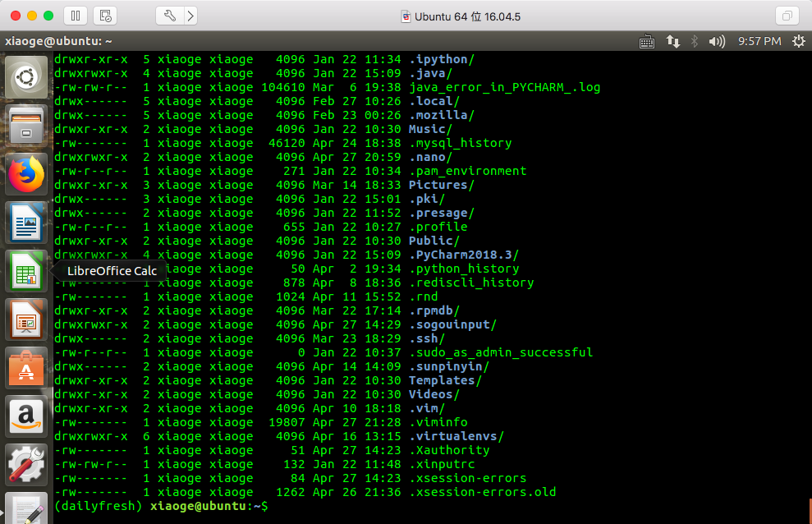Click the (dailyfresh) virtualenv label
The image size is (812, 524).
point(99,507)
